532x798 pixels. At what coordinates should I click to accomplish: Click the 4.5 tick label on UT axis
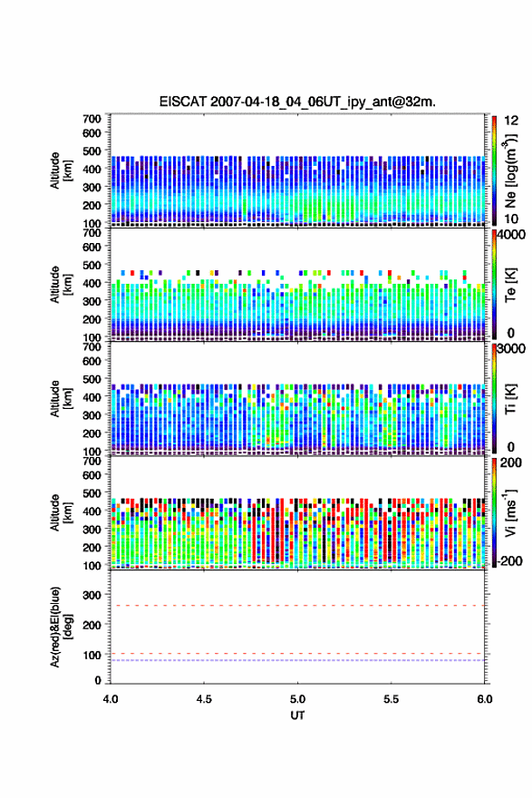pos(204,699)
